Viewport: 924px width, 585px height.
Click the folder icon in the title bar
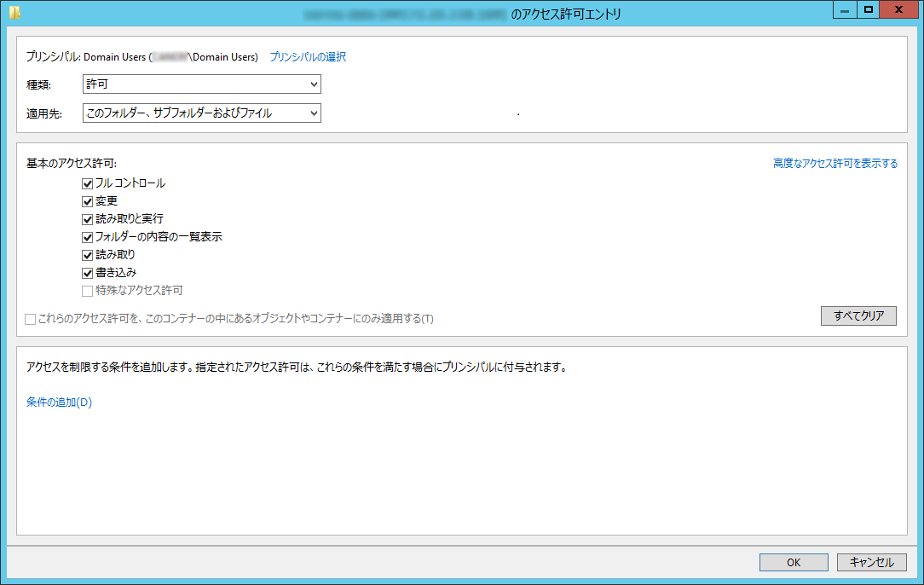click(x=14, y=13)
